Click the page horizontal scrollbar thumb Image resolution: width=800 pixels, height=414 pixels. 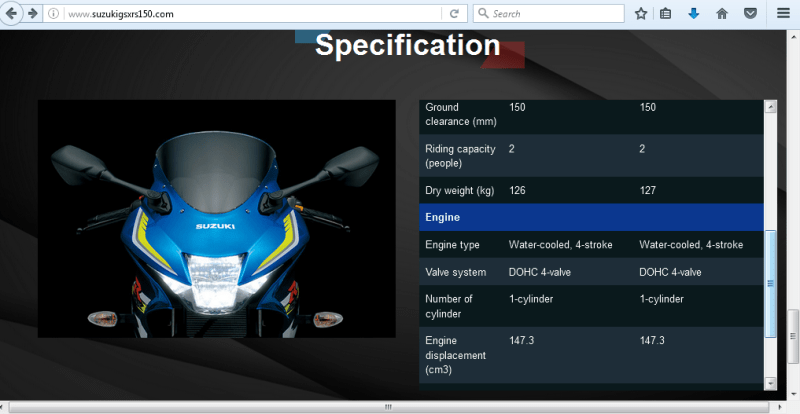(x=388, y=407)
